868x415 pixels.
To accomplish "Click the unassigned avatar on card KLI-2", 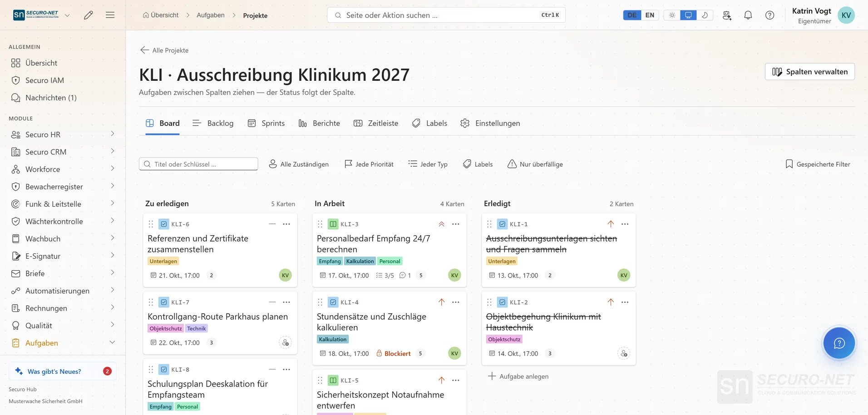I will (x=624, y=353).
